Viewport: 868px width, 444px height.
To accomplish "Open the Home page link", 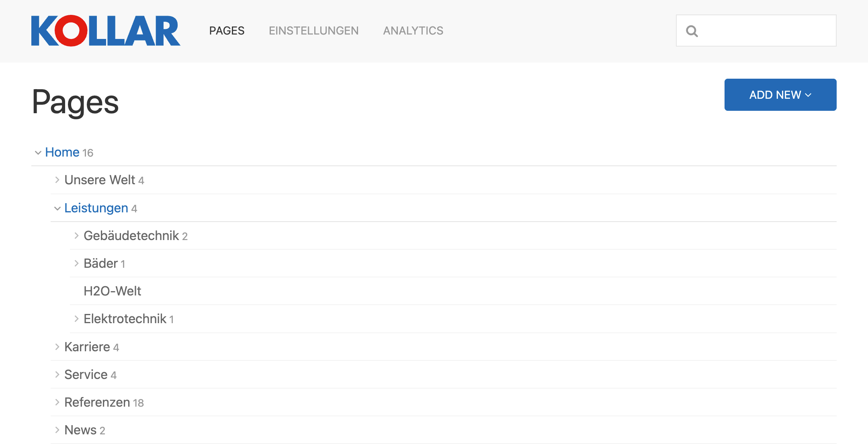I will (x=62, y=153).
